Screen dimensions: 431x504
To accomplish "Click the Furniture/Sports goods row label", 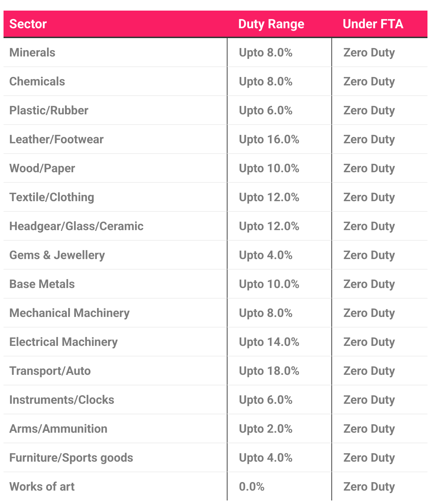I will coord(71,458).
